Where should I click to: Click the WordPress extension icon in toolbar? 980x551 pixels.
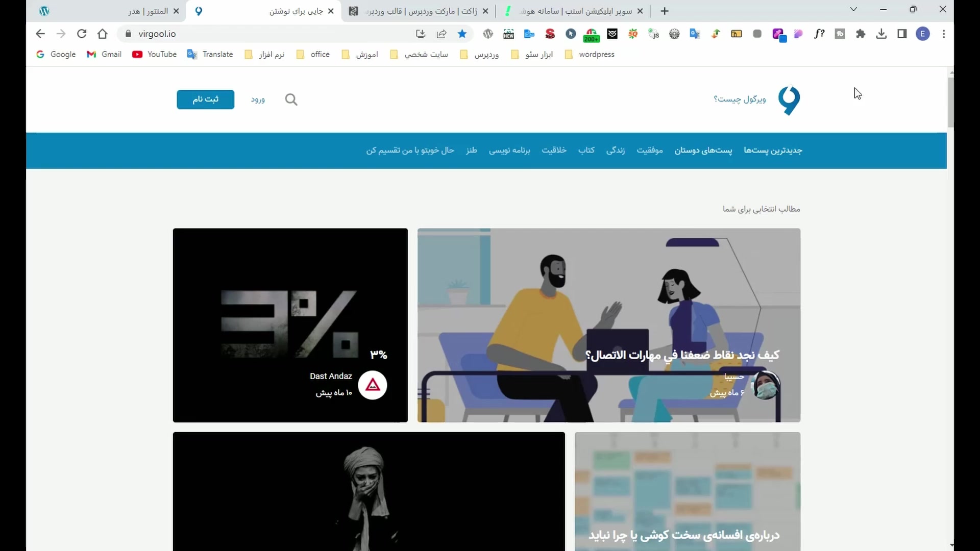coord(488,34)
